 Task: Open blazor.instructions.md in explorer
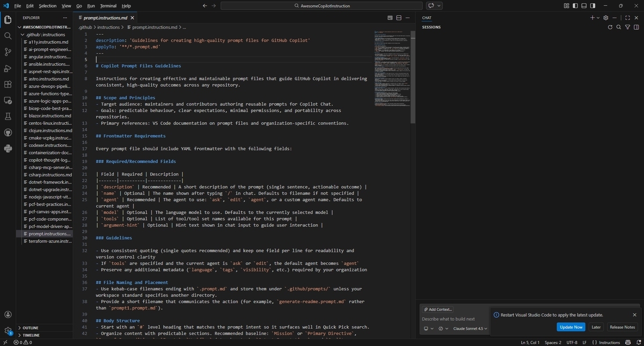click(x=49, y=115)
